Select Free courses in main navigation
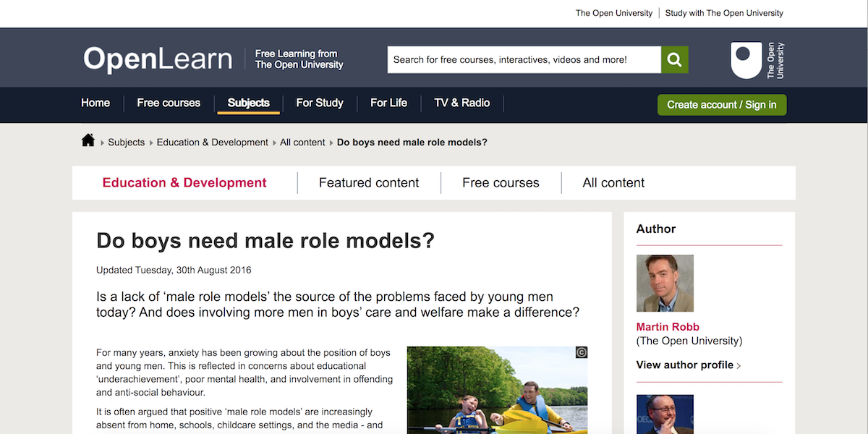Viewport: 868px width, 434px height. pyautogui.click(x=169, y=103)
